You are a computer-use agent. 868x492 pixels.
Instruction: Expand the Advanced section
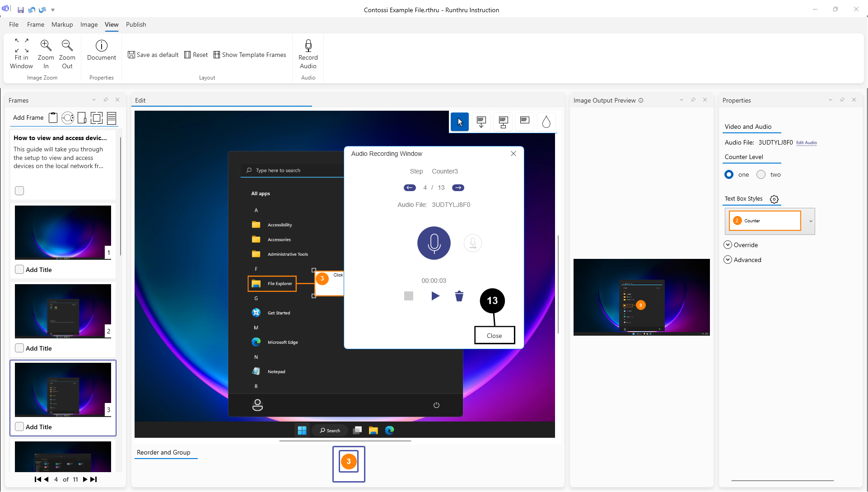coord(728,260)
